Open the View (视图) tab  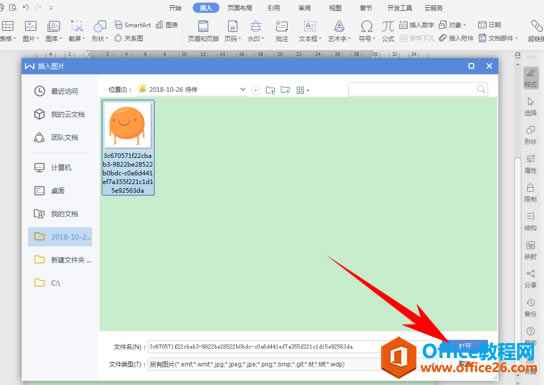(x=335, y=8)
